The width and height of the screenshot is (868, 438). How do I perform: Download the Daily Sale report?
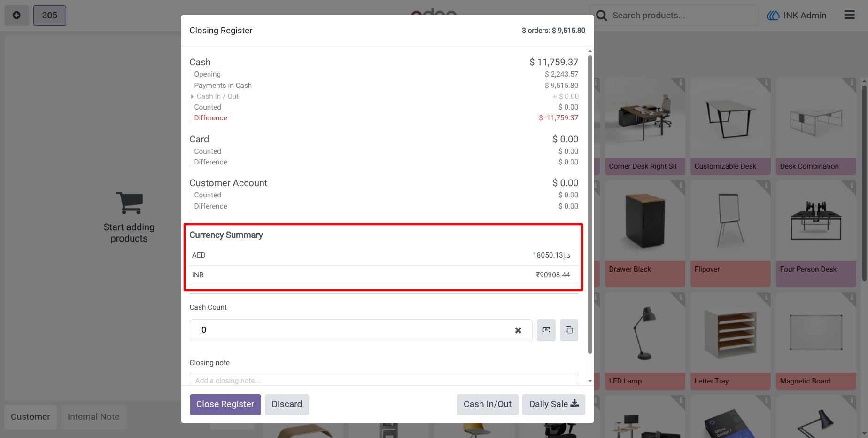pos(554,405)
